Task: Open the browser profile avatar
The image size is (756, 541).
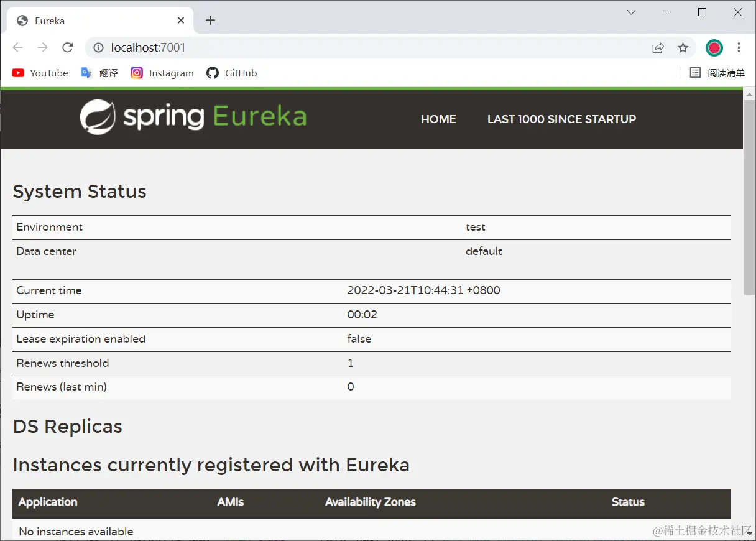Action: (x=714, y=47)
